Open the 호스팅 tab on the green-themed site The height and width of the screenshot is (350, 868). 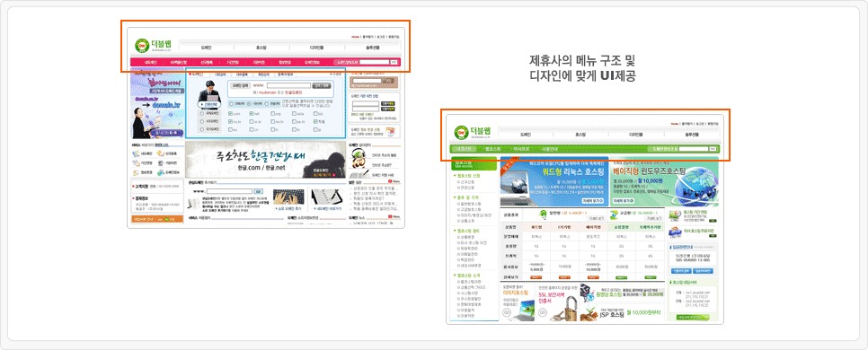580,135
